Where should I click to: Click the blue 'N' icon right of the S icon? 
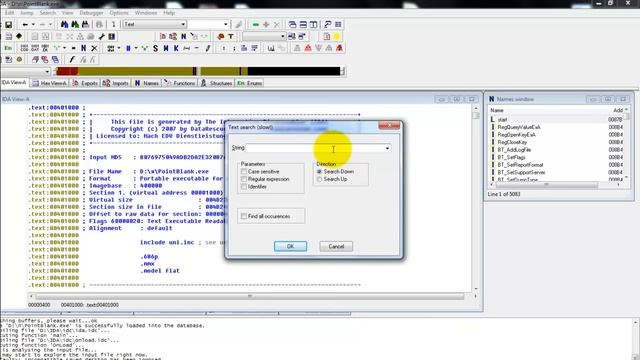click(x=166, y=48)
